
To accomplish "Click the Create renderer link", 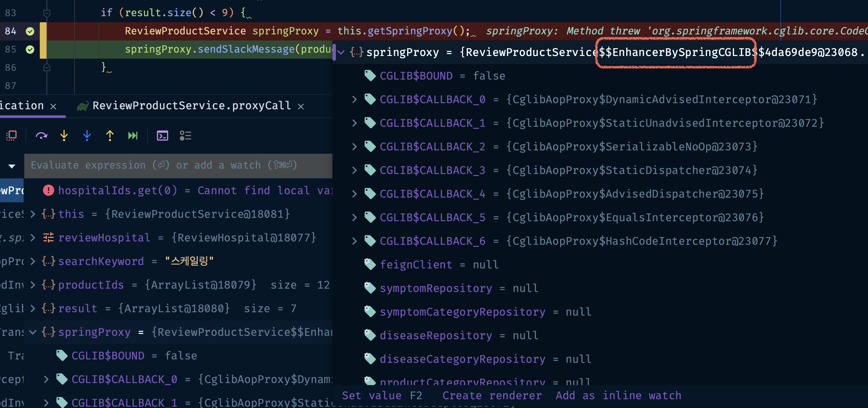I will [492, 396].
